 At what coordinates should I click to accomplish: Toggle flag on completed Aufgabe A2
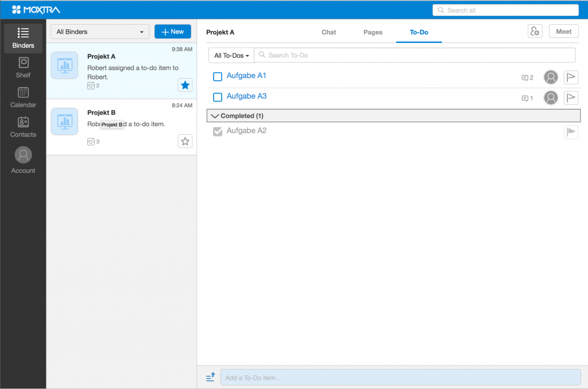571,132
